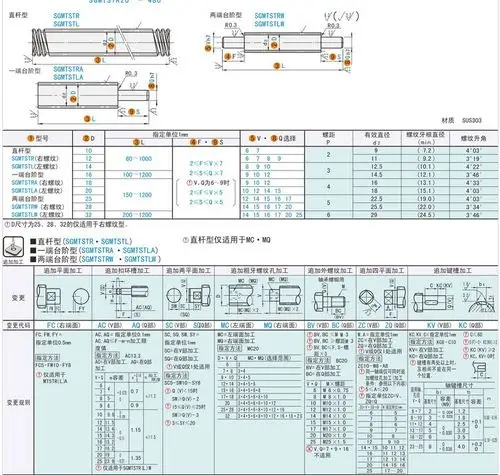Viewport: 500px width, 475px height.
Task: Select the 追加平面加工 column header
Action: 63,270
